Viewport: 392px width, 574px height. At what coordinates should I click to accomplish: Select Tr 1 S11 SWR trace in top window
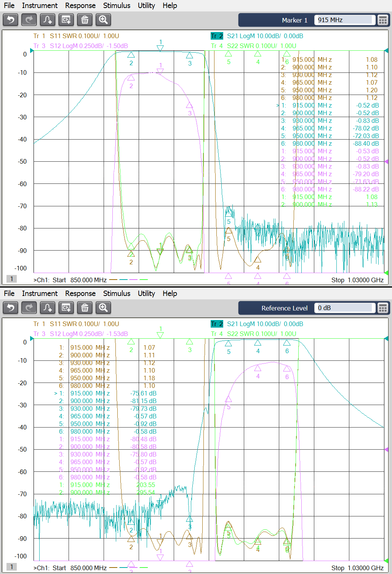point(76,36)
